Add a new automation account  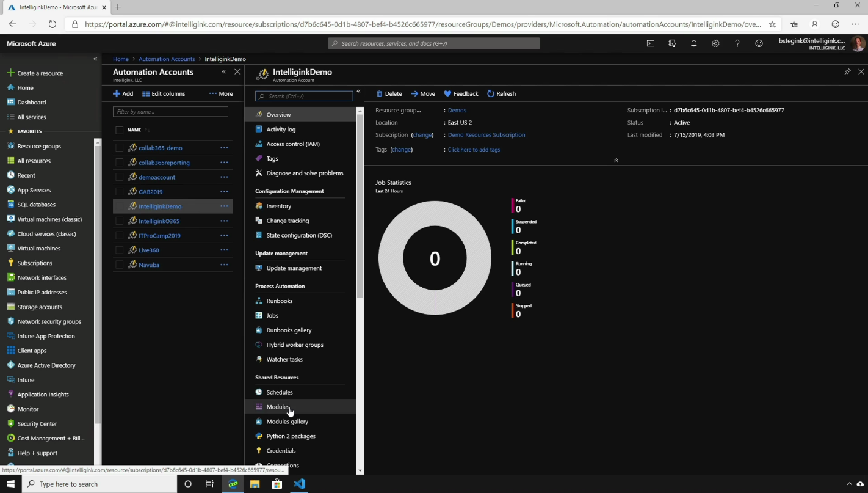[x=123, y=94]
